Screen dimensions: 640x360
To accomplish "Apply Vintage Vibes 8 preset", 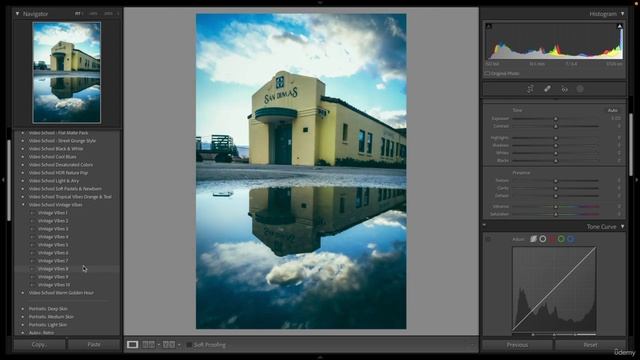I will click(x=53, y=269).
